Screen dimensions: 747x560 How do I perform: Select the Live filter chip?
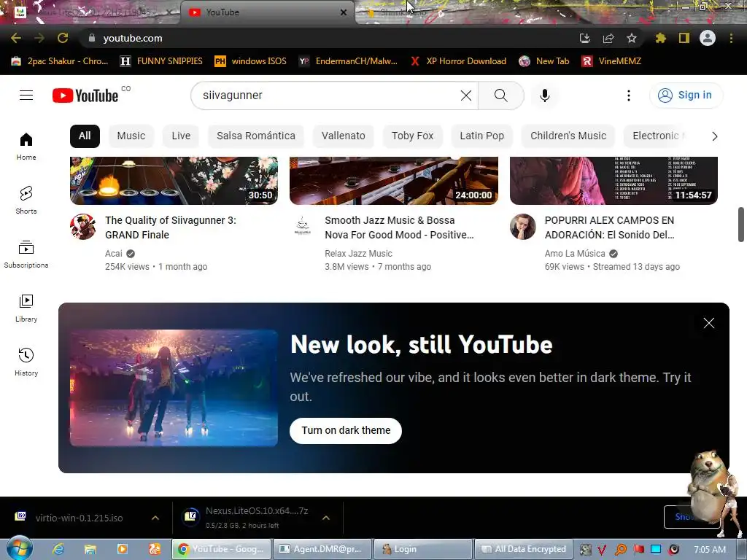pos(181,136)
